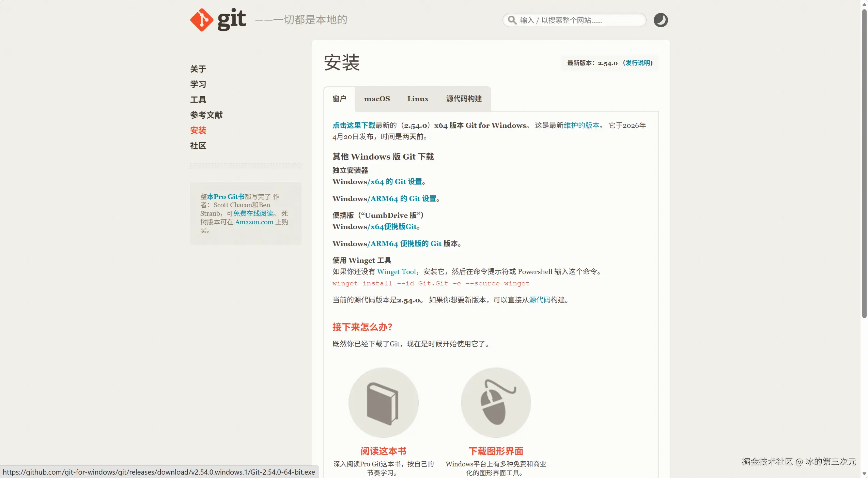Click the git logo icon
Image resolution: width=868 pixels, height=478 pixels.
[202, 20]
